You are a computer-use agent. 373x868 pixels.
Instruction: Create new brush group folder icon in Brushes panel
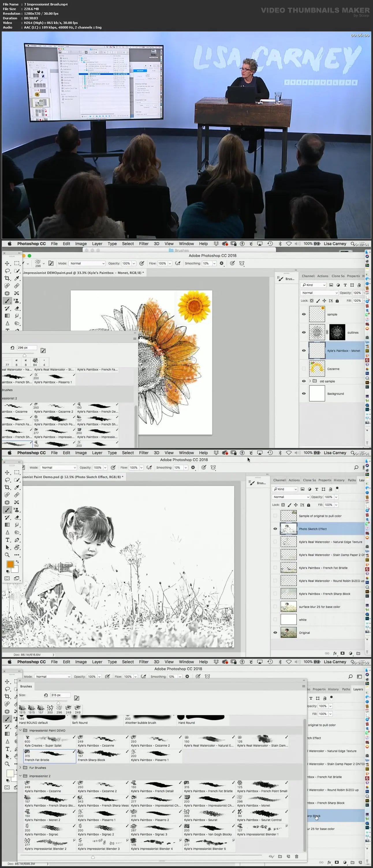click(280, 856)
